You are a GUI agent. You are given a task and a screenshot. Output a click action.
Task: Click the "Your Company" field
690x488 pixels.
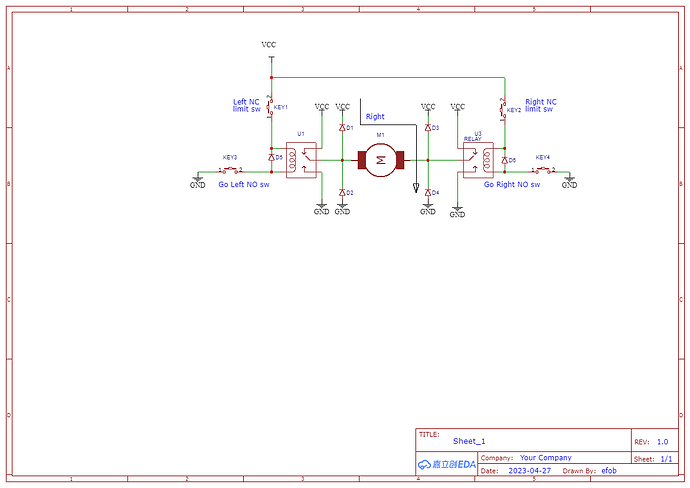pos(546,458)
